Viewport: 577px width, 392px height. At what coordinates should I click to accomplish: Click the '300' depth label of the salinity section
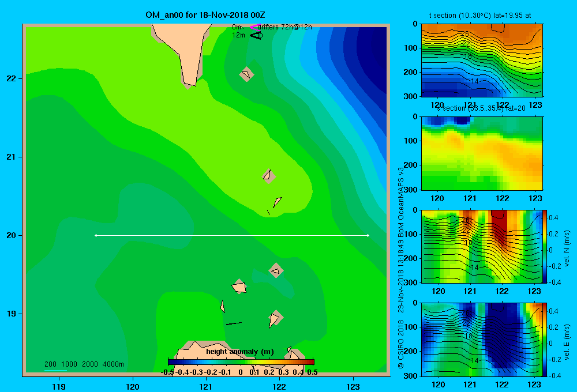411,190
